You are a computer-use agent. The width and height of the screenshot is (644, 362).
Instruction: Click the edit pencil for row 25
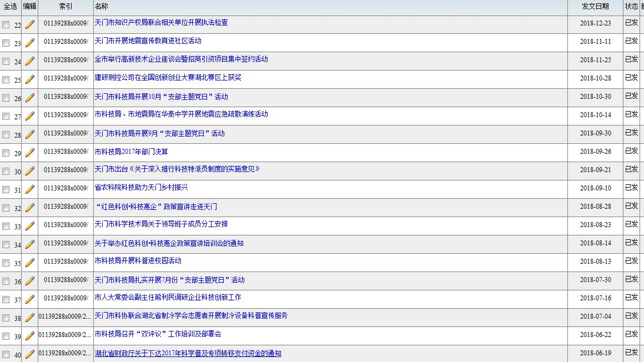[x=30, y=79]
